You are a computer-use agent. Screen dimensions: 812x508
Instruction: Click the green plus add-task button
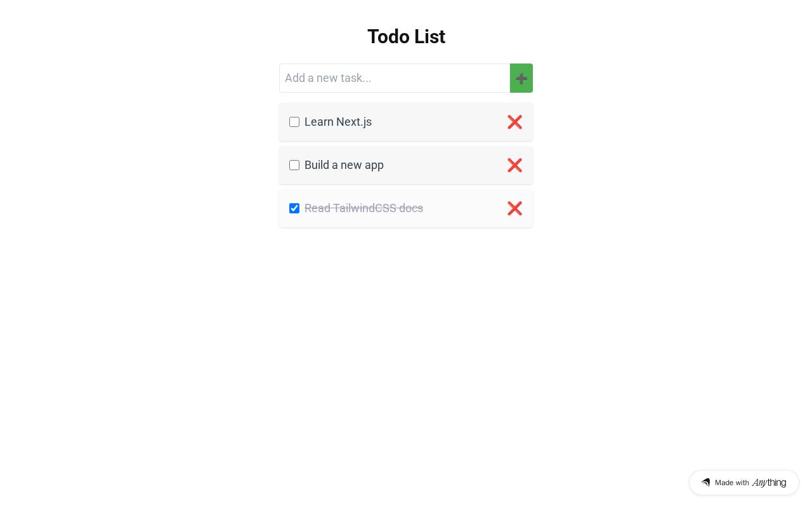521,78
